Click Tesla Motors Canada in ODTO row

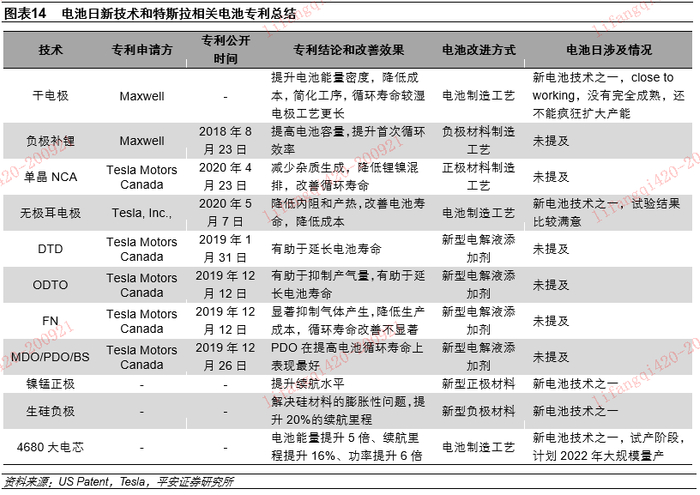coord(142,285)
